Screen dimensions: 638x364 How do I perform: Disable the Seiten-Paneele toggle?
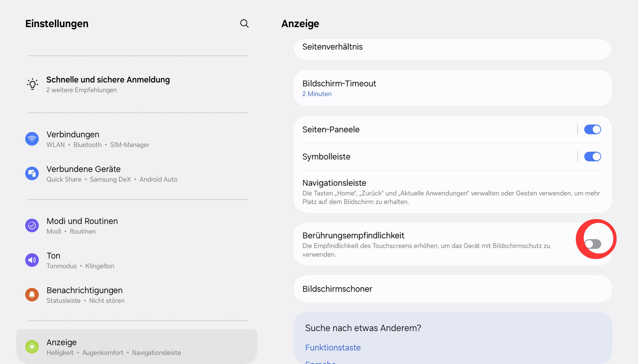[592, 130]
